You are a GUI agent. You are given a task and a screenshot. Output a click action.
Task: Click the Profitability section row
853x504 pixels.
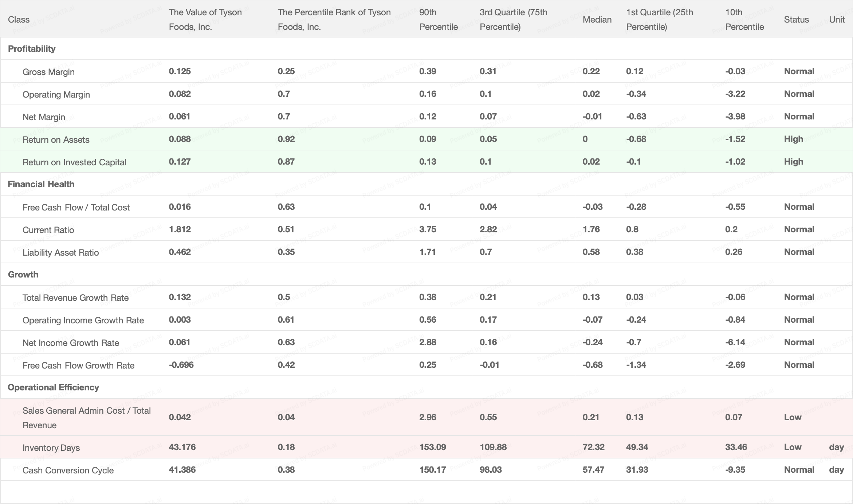pos(32,49)
